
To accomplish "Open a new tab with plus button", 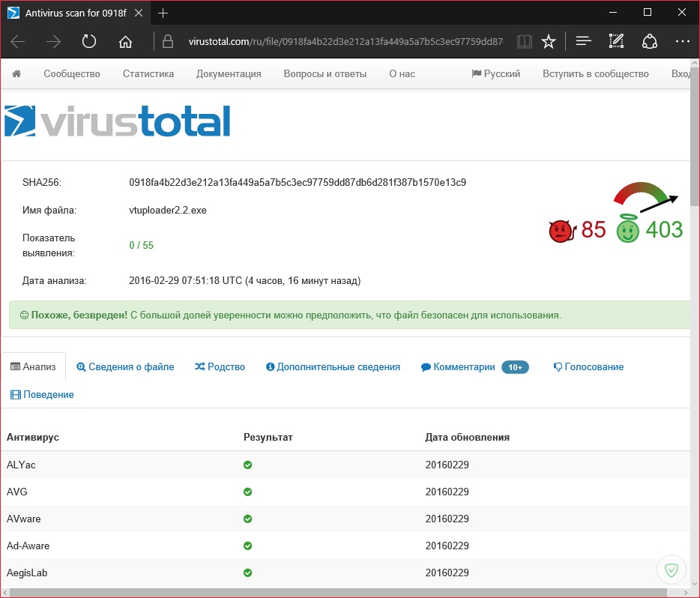I will (163, 13).
